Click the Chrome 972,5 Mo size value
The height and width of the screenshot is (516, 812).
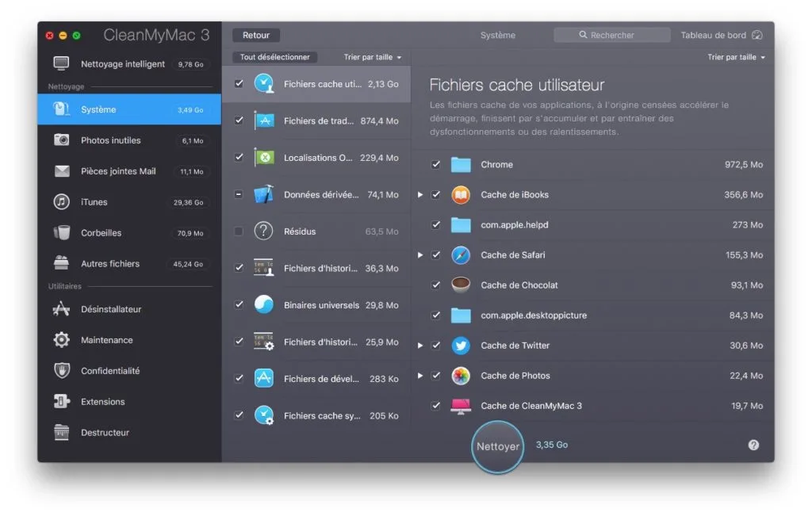click(x=743, y=165)
